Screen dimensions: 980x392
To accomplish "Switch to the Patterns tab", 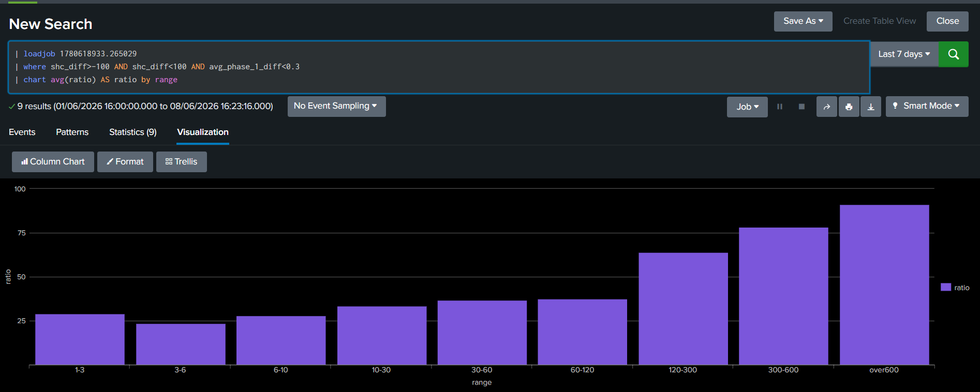I will coord(72,132).
